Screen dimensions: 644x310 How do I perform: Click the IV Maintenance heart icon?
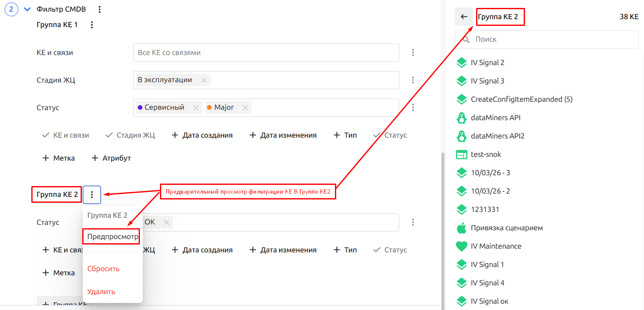click(x=461, y=247)
